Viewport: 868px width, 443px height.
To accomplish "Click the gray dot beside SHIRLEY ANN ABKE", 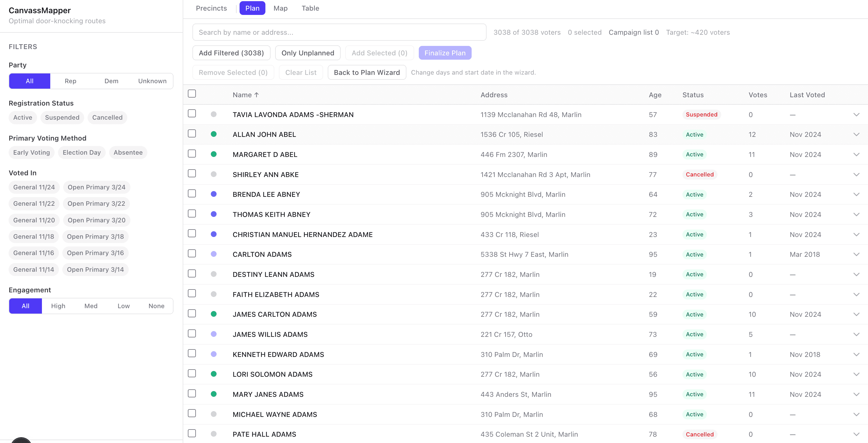I will [214, 174].
